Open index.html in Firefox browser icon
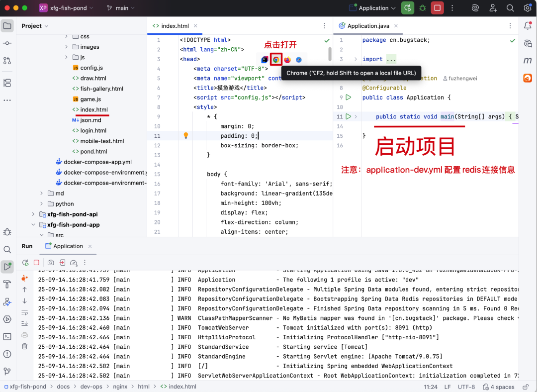 click(x=287, y=60)
